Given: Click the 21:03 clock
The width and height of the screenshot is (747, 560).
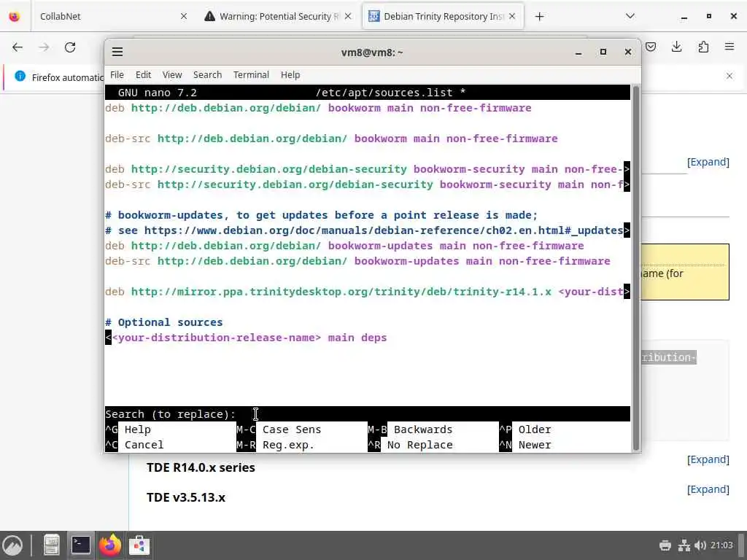Looking at the screenshot, I should [721, 545].
